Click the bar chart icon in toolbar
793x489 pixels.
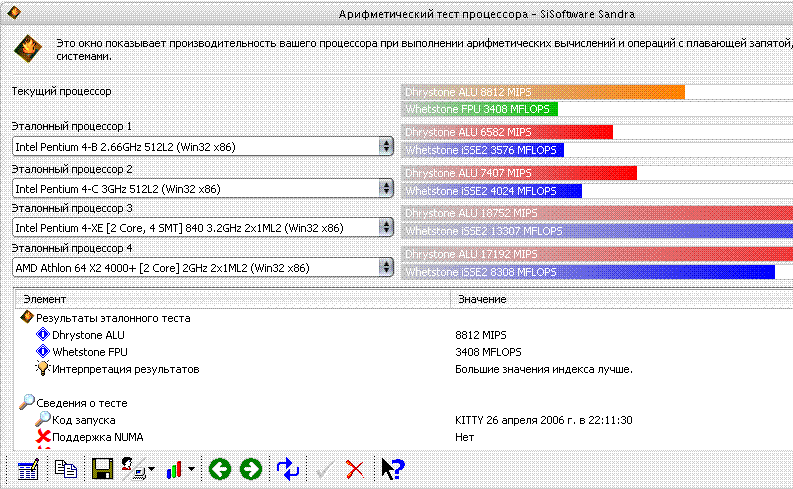pos(174,469)
